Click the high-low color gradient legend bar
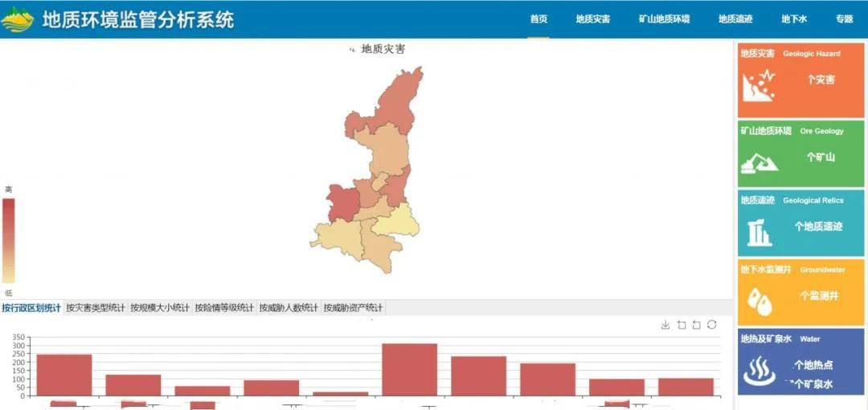 point(8,241)
